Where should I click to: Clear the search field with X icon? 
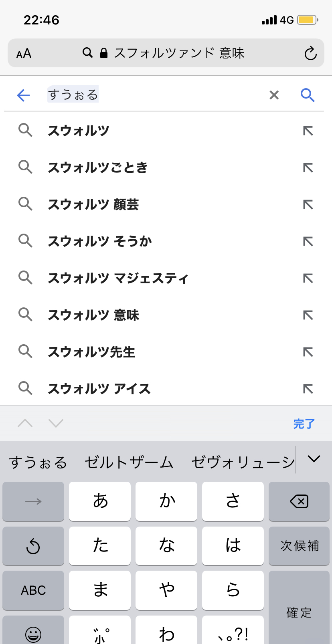click(x=274, y=95)
